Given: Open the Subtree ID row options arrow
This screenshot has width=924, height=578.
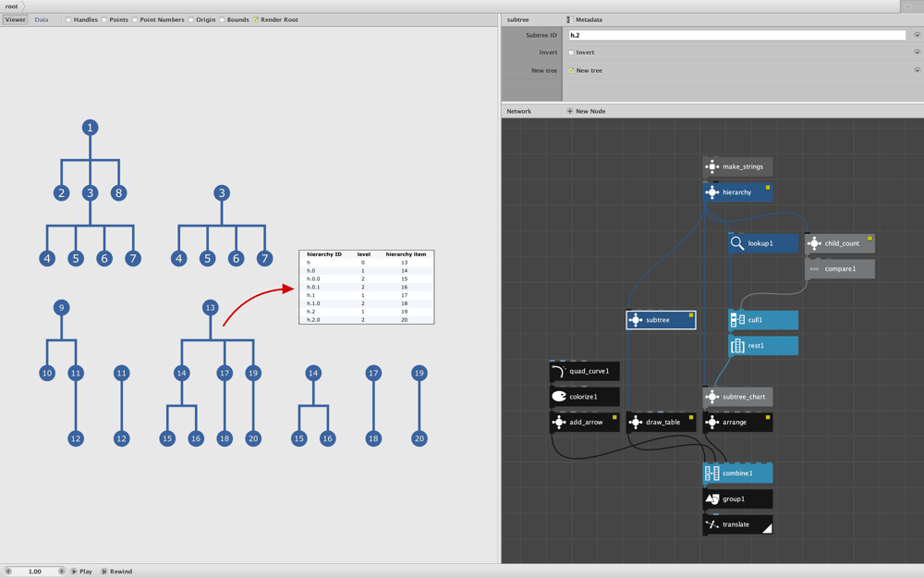Looking at the screenshot, I should (x=917, y=35).
